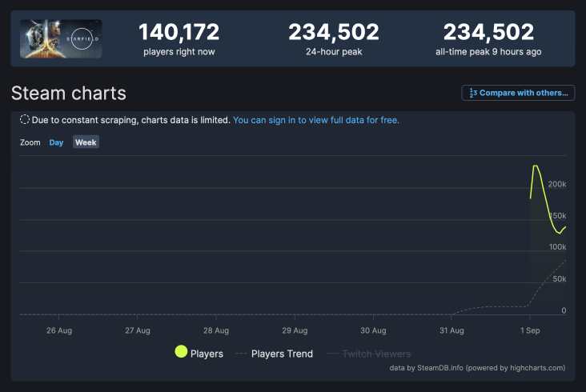This screenshot has height=392, width=586.
Task: Click the '24-hour peak' caption
Action: [334, 52]
